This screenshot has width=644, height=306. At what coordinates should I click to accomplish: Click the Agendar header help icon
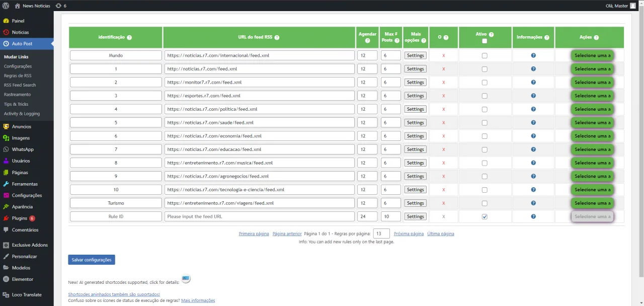367,41
